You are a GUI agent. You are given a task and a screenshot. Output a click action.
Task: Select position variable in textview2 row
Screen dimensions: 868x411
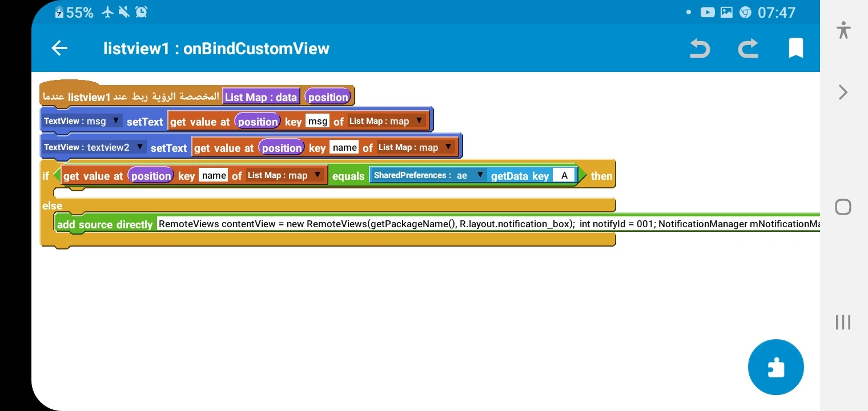coord(282,147)
